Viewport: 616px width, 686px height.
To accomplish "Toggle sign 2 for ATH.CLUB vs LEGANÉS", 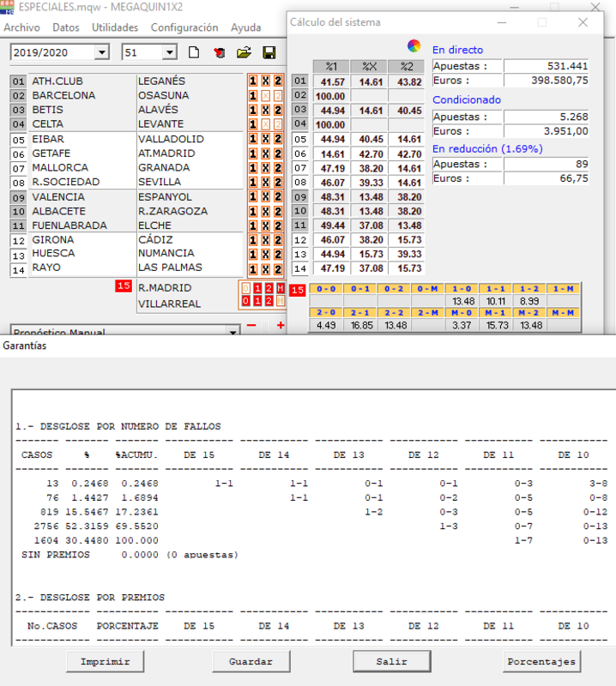I will click(278, 81).
